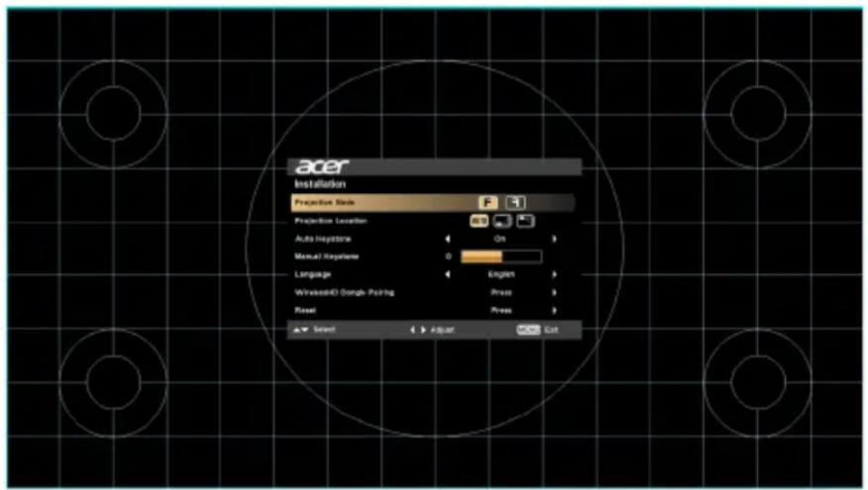Click the Exit label in the footer
This screenshot has height=490, width=868.
(x=551, y=330)
